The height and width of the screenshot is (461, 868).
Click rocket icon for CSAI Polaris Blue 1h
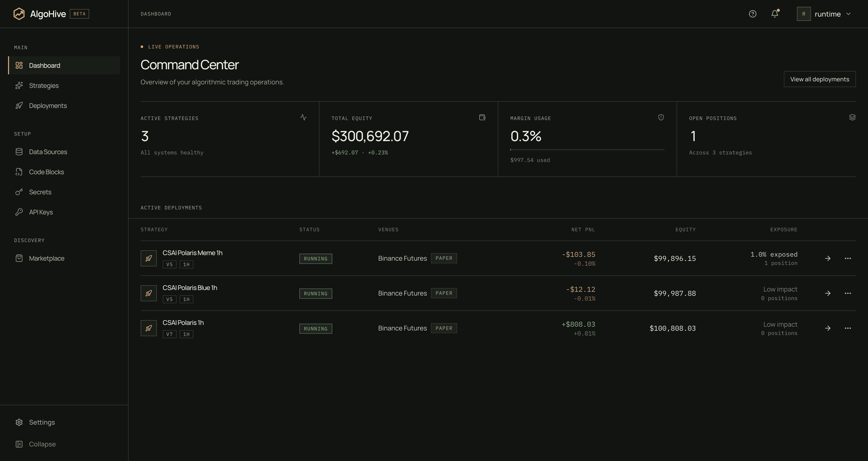tap(149, 294)
